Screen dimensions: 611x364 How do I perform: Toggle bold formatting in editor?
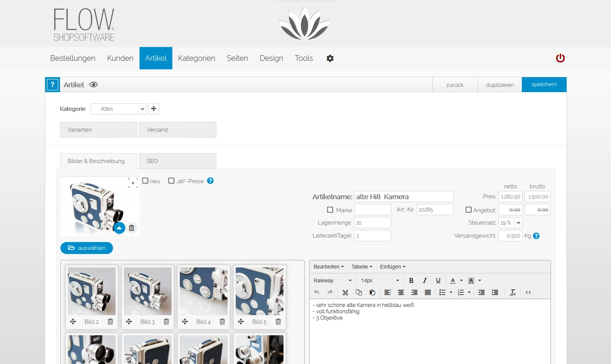[411, 280]
